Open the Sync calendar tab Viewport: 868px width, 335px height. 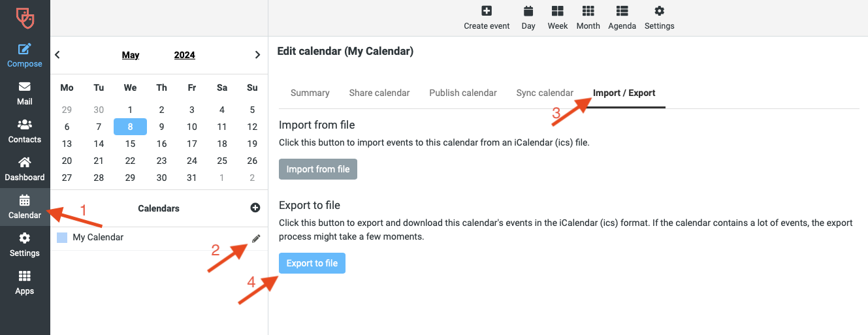tap(545, 93)
